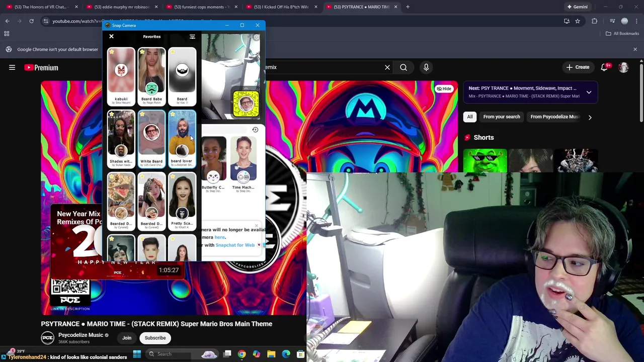This screenshot has width=644, height=362.
Task: Go back in Chrome
Action: [8, 21]
